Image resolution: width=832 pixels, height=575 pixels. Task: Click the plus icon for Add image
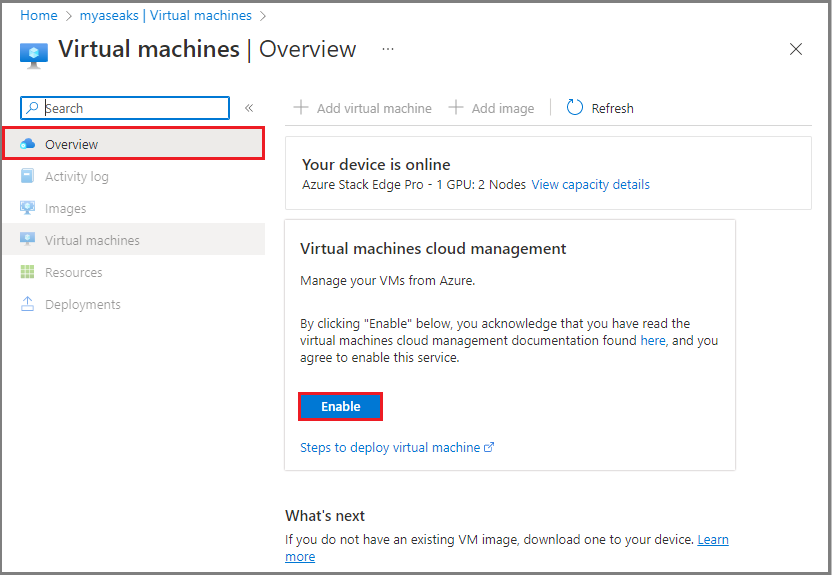[456, 108]
